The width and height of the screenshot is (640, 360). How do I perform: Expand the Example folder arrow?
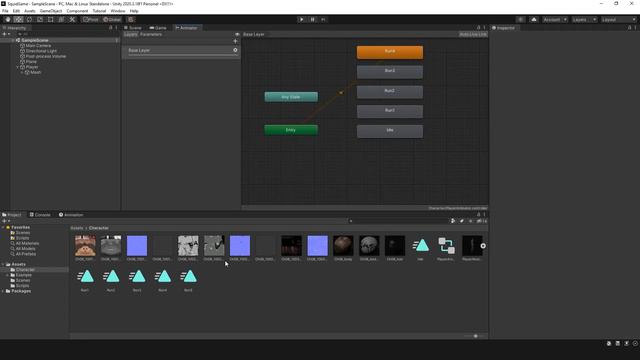pyautogui.click(x=7, y=275)
